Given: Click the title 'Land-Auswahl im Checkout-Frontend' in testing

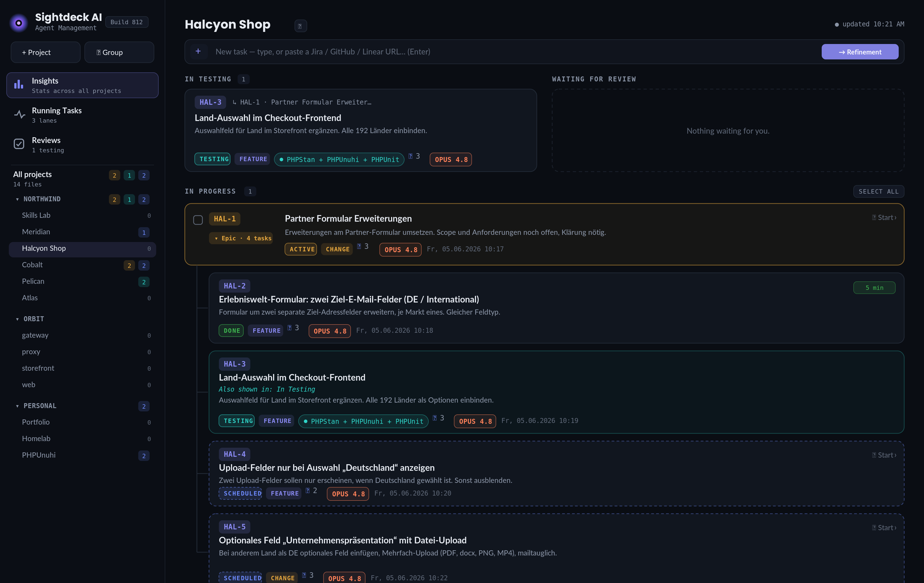Looking at the screenshot, I should tap(268, 118).
